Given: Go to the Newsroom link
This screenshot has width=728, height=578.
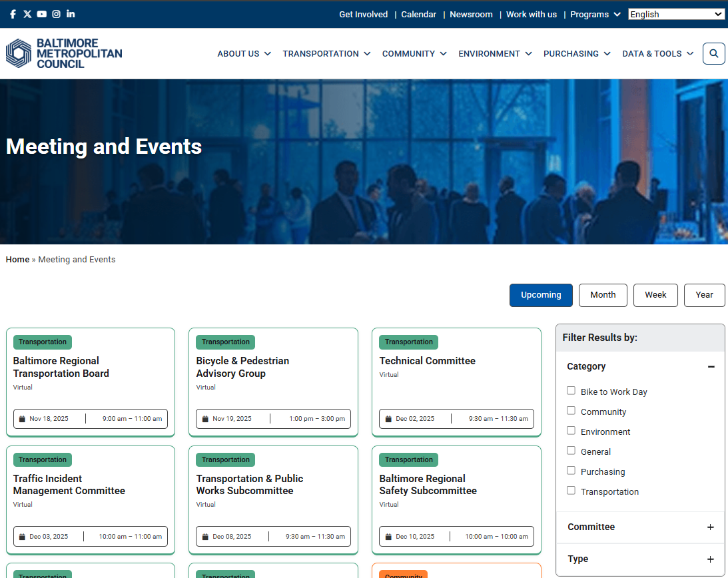Looking at the screenshot, I should click(x=471, y=14).
